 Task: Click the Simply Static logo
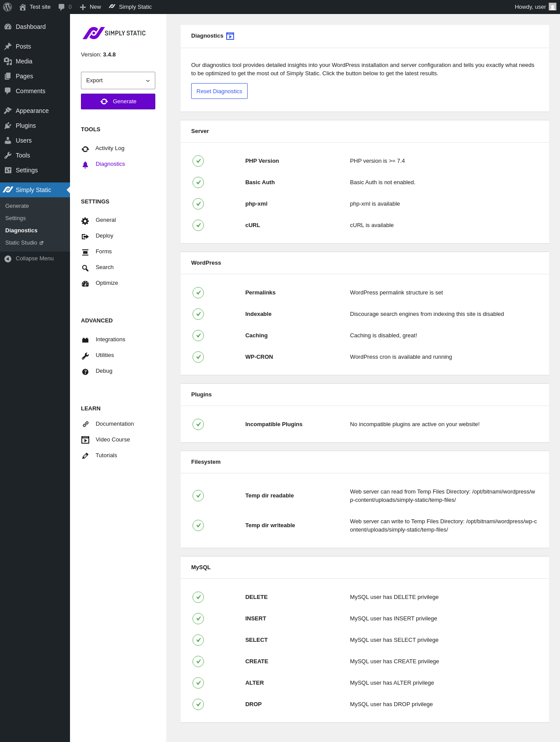(114, 33)
